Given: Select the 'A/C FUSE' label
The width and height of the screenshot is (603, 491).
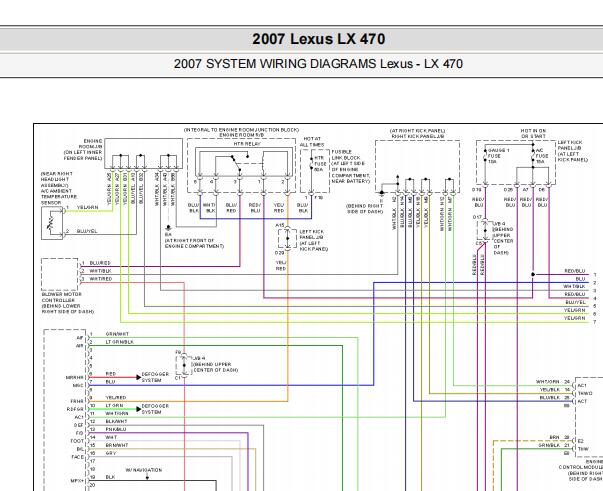Looking at the screenshot, I should click(x=541, y=156).
